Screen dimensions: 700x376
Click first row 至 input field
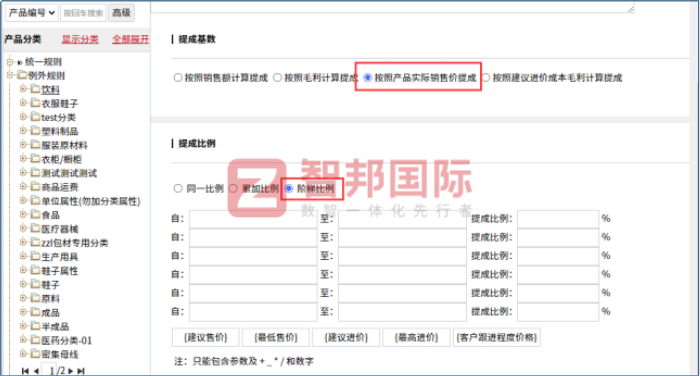402,219
